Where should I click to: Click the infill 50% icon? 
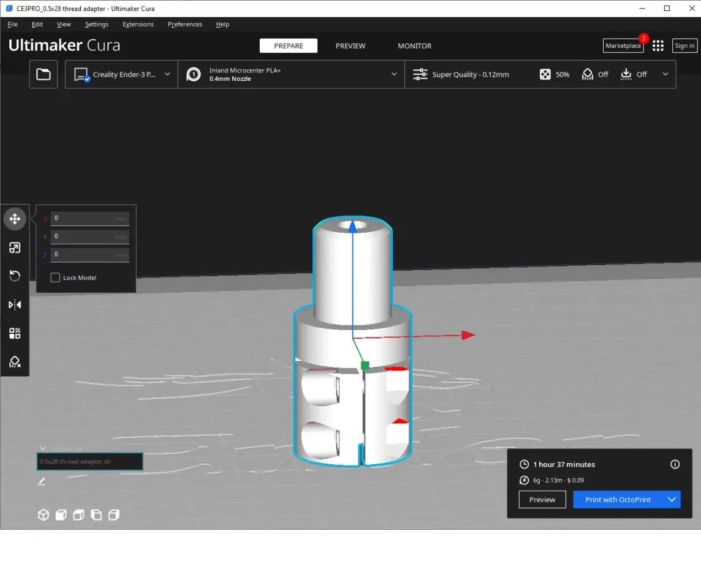(x=545, y=74)
